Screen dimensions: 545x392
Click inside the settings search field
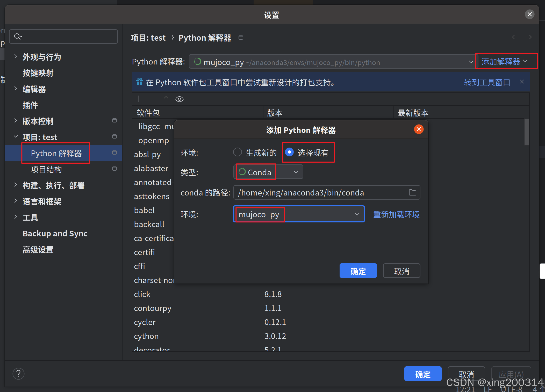point(65,36)
